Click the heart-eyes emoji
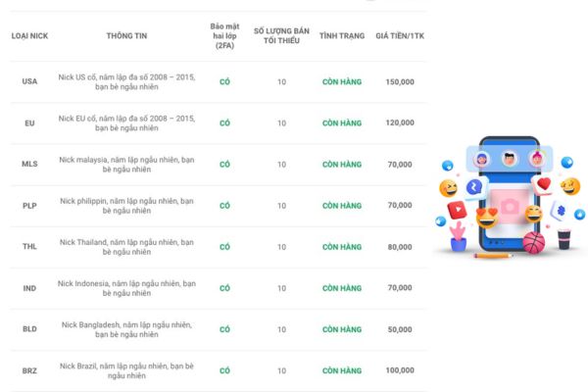 click(x=487, y=216)
